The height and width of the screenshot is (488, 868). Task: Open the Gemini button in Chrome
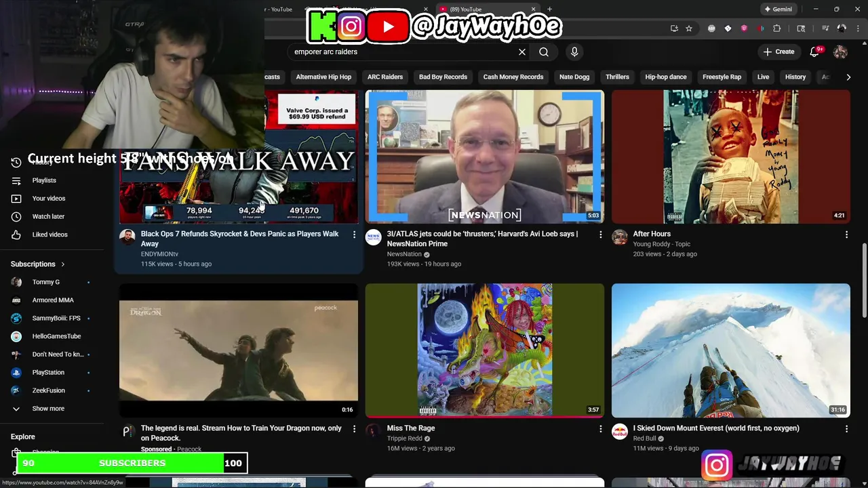coord(778,9)
